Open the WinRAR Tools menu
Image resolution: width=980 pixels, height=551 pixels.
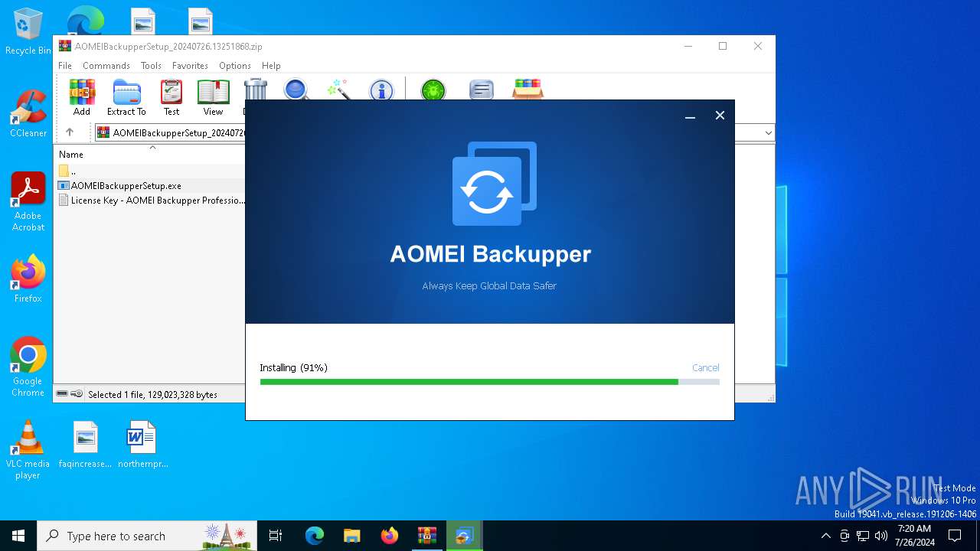point(151,66)
